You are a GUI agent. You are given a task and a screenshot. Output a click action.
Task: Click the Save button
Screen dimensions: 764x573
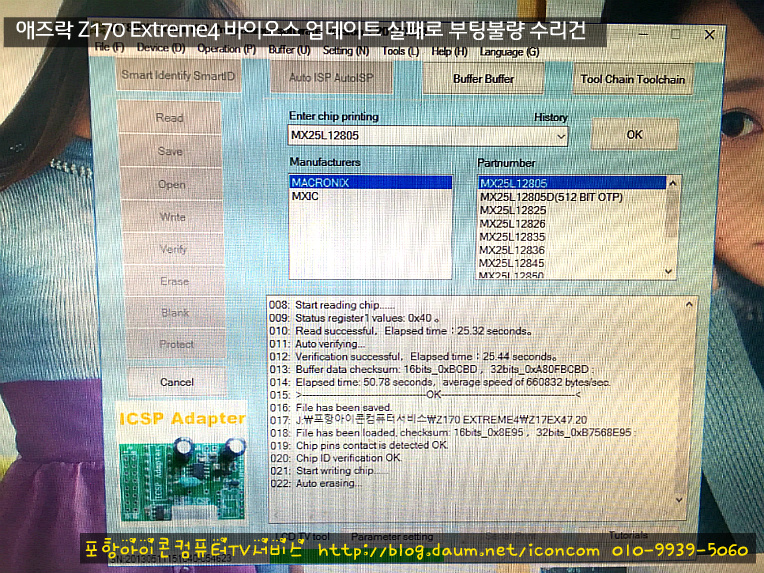pyautogui.click(x=170, y=151)
